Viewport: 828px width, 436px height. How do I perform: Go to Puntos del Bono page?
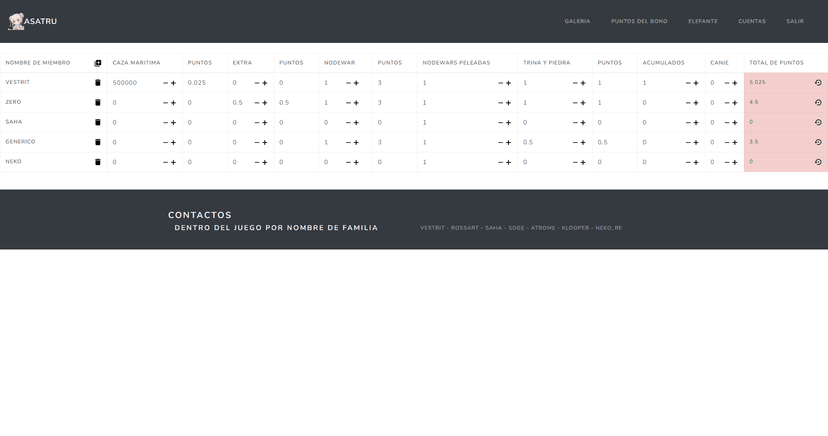[639, 21]
